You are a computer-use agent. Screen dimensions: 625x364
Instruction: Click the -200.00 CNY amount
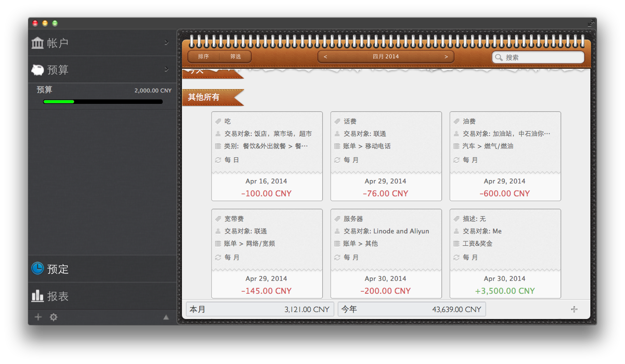386,291
